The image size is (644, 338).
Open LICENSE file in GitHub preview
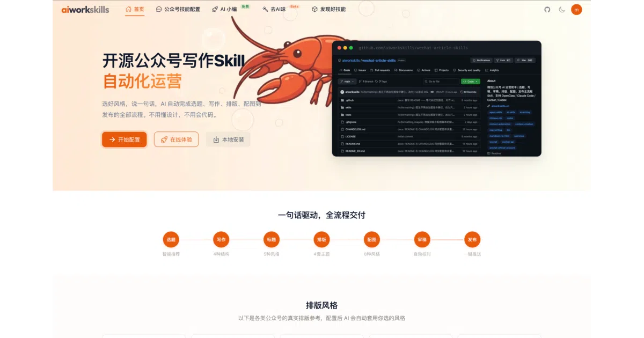click(x=350, y=136)
